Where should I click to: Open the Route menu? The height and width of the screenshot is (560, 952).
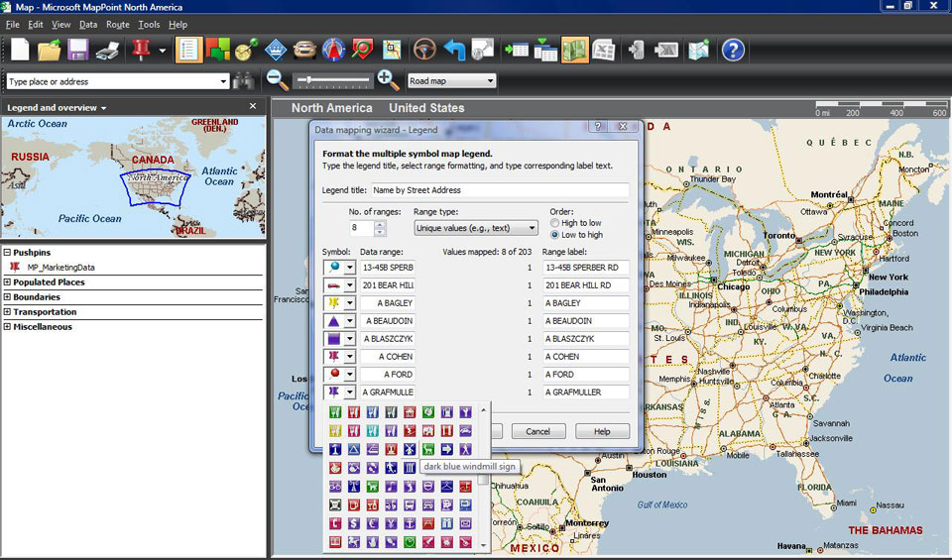click(x=117, y=24)
